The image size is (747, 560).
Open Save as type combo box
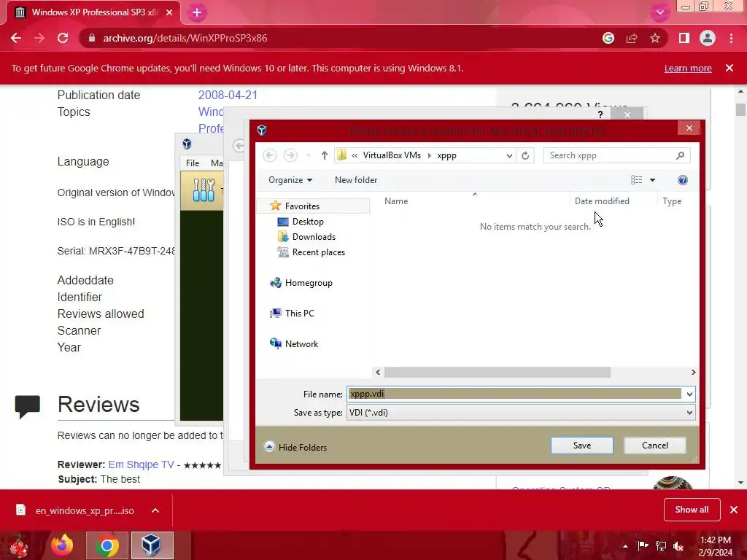pyautogui.click(x=521, y=413)
